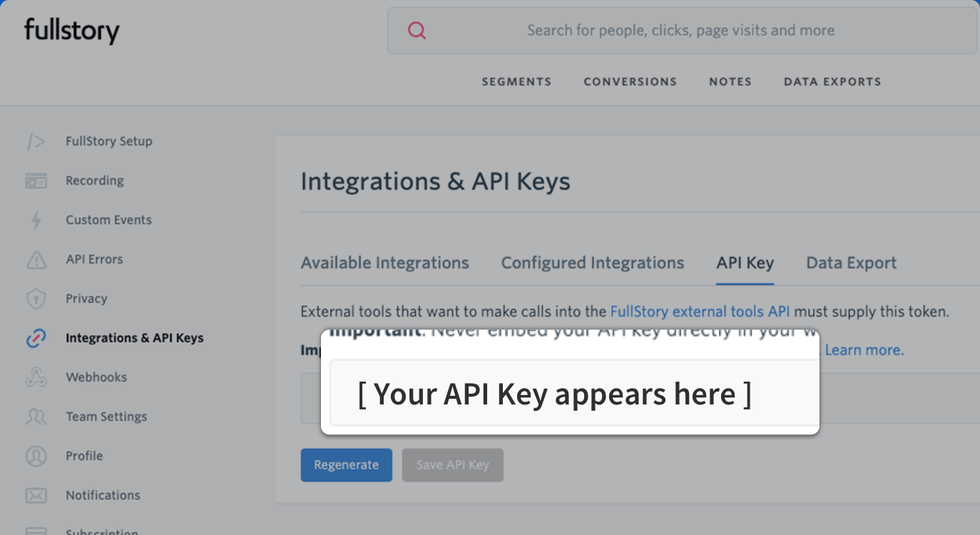Open Data Exports in top navigation

coord(832,81)
